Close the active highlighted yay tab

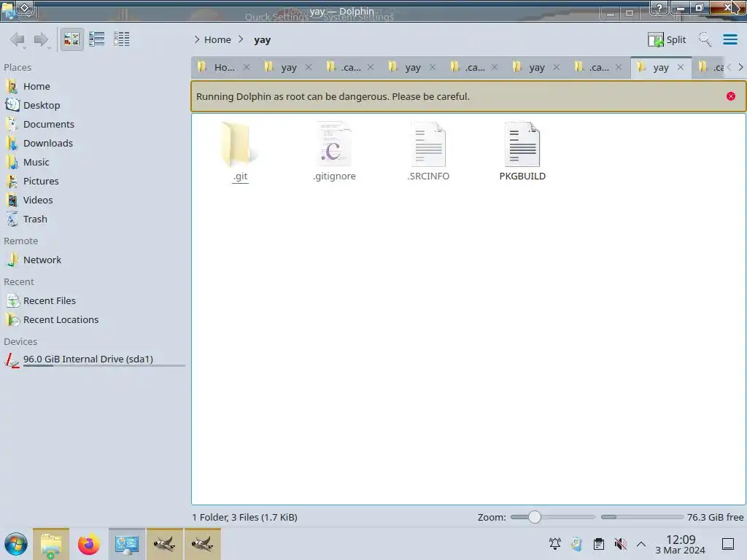click(x=681, y=67)
